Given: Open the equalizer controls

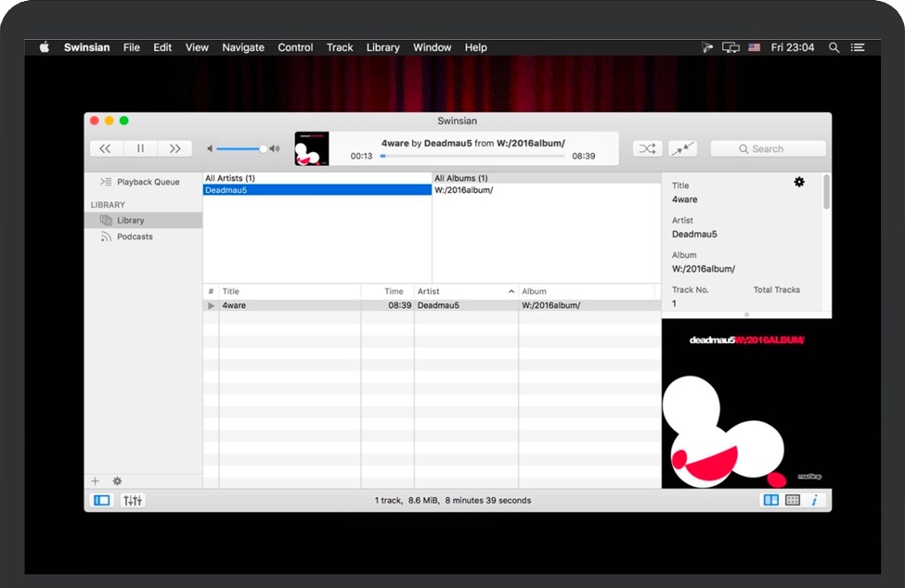Looking at the screenshot, I should (133, 500).
